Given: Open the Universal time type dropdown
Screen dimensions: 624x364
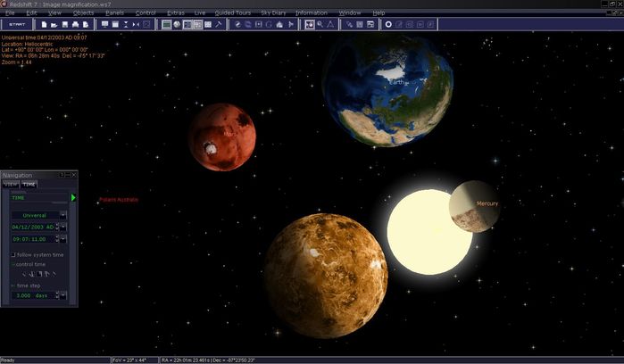Looking at the screenshot, I should (x=62, y=215).
